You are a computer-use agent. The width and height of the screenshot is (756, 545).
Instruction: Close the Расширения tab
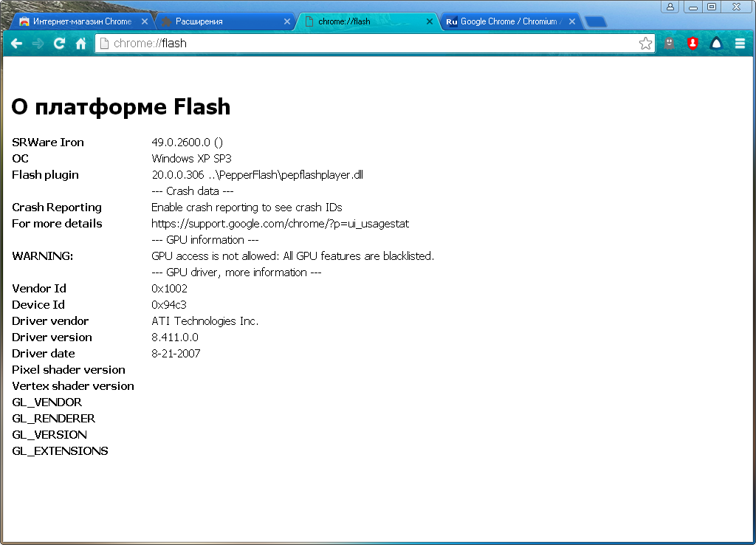pyautogui.click(x=287, y=21)
